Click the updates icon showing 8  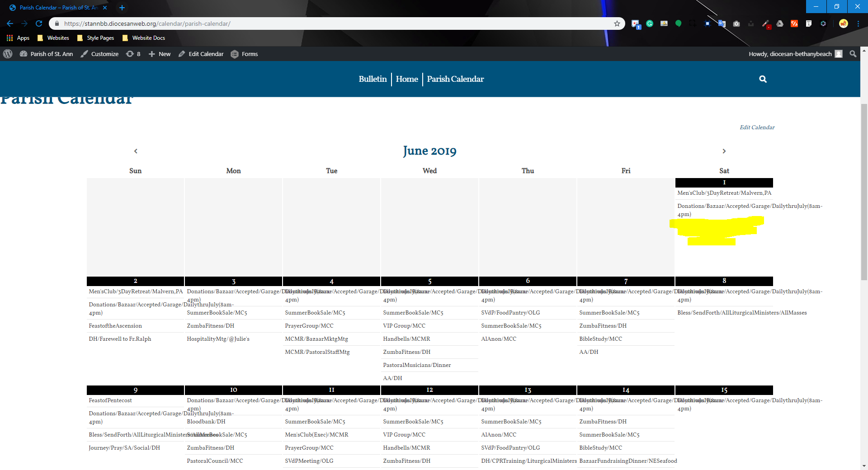coord(133,54)
